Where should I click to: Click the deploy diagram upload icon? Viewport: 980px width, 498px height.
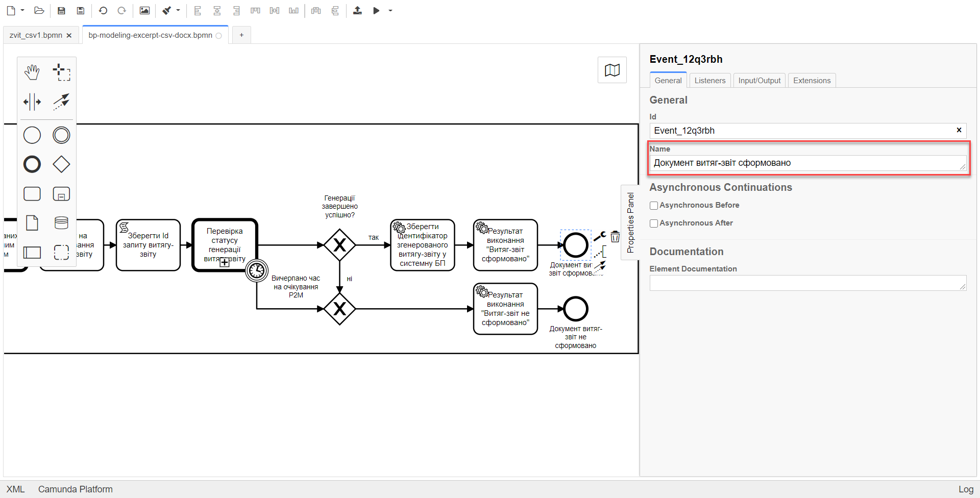[357, 10]
